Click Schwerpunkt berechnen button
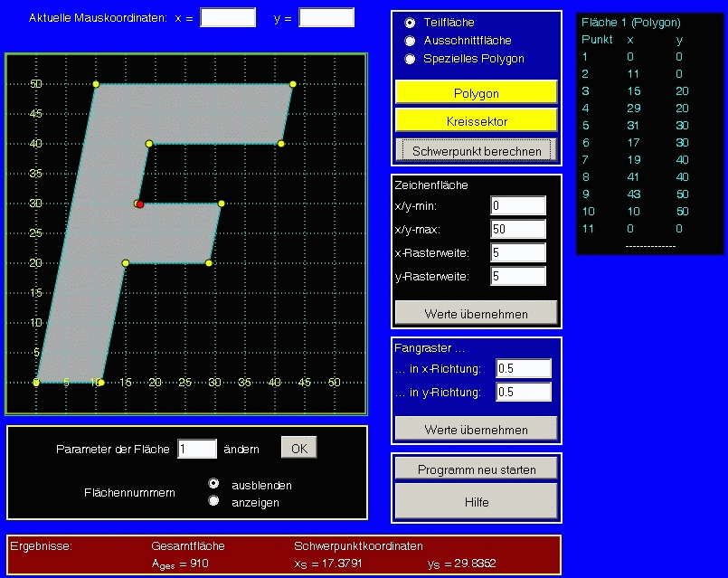Image resolution: width=728 pixels, height=578 pixels. point(477,150)
